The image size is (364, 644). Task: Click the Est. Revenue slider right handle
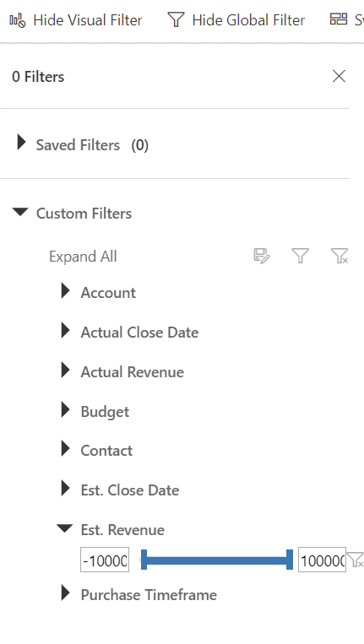coord(290,560)
